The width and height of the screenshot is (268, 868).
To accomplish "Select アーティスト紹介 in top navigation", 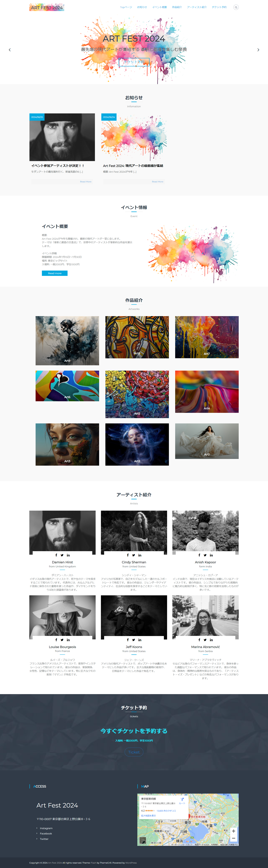I will [x=197, y=7].
